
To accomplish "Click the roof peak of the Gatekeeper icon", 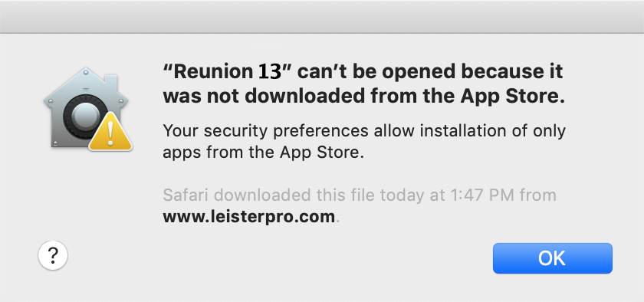I will click(x=85, y=72).
